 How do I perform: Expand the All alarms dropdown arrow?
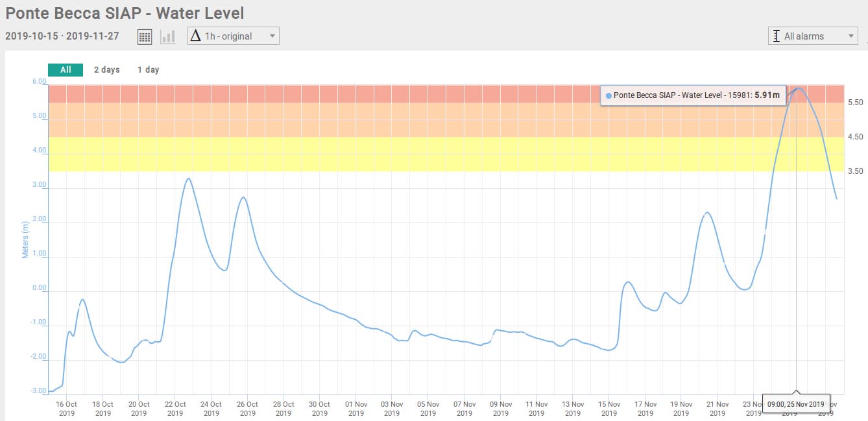point(851,36)
